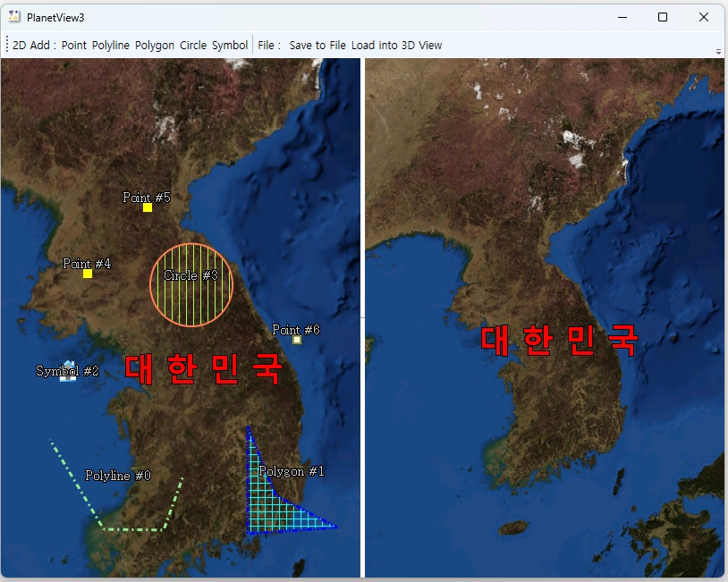This screenshot has width=728, height=582.
Task: Select the Symbol add tool
Action: tap(230, 45)
